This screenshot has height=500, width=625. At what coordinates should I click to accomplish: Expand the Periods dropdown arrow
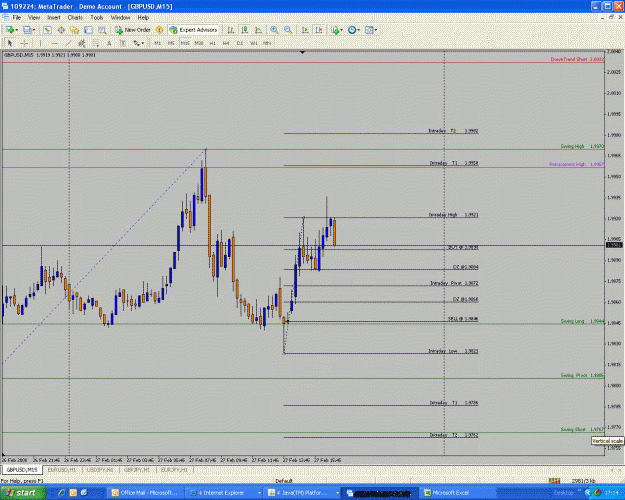(x=358, y=30)
